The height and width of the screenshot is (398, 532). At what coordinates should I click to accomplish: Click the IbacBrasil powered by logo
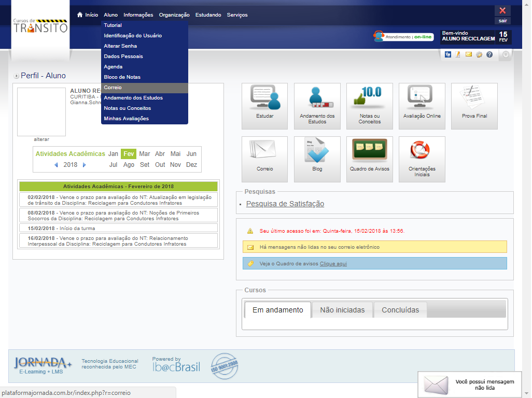pos(176,364)
